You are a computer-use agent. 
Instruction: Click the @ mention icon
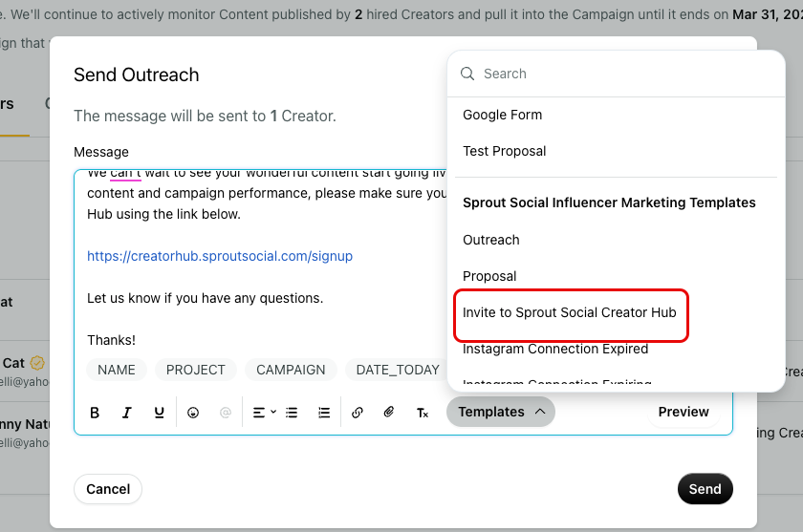(226, 413)
